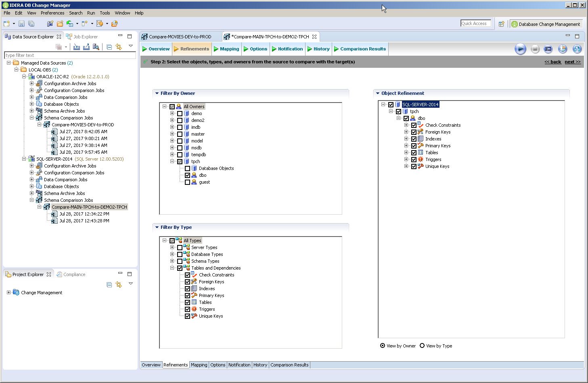Uncheck Triggers under Filter By Type

click(188, 309)
